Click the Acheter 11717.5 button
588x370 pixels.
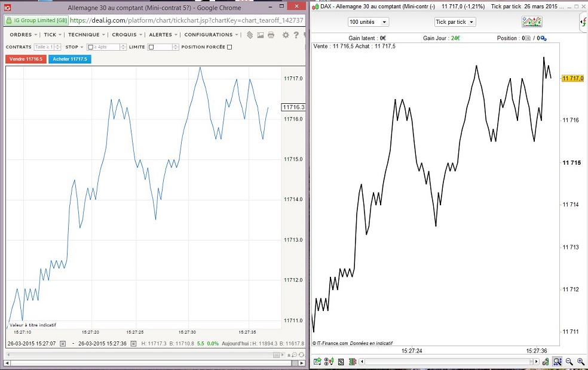[70, 59]
